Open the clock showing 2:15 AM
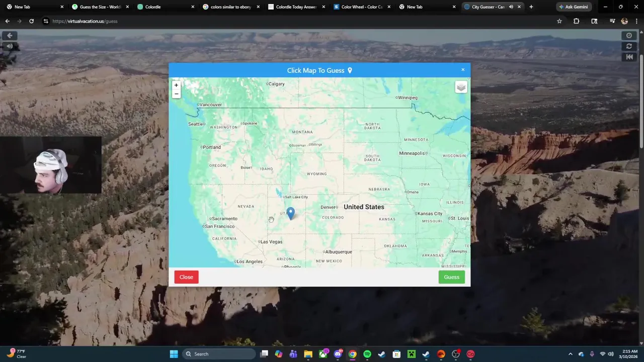The image size is (644, 362). [629, 354]
